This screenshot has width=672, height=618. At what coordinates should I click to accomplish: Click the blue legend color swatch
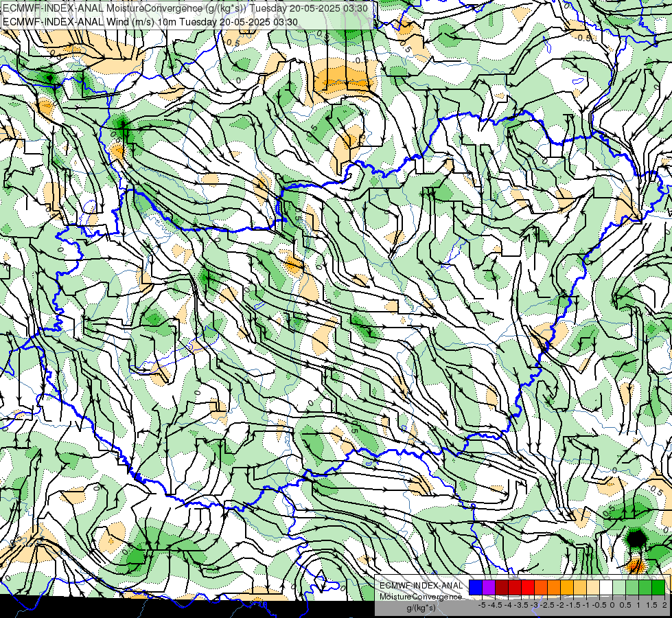coord(476,588)
